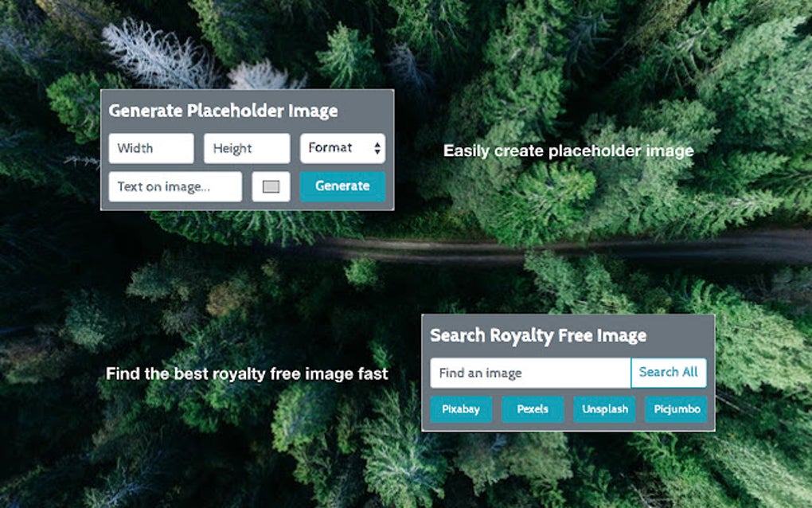Select the Pixabay source tab
Image resolution: width=812 pixels, height=508 pixels.
click(x=461, y=409)
